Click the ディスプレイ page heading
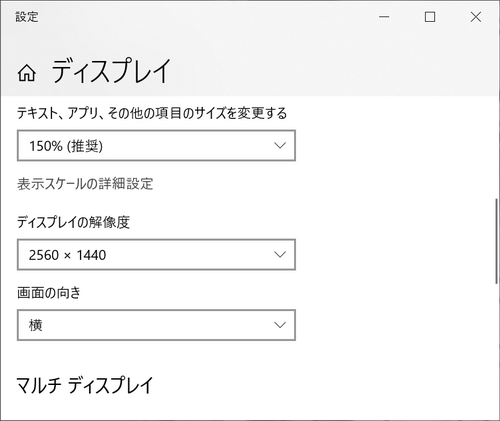Viewport: 500px width, 421px height. tap(111, 71)
